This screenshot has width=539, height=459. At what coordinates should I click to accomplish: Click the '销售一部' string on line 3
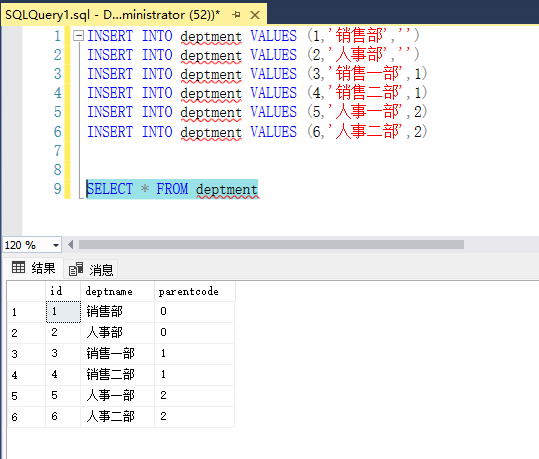point(365,73)
